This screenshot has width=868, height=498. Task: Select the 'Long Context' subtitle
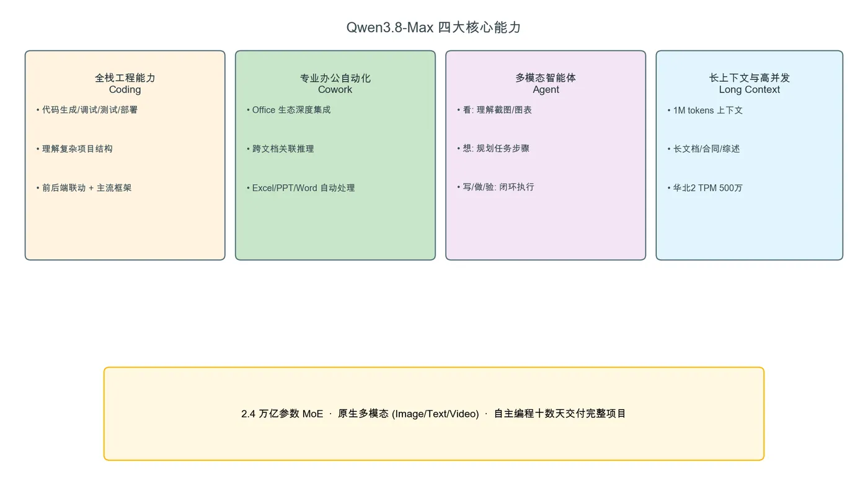750,89
